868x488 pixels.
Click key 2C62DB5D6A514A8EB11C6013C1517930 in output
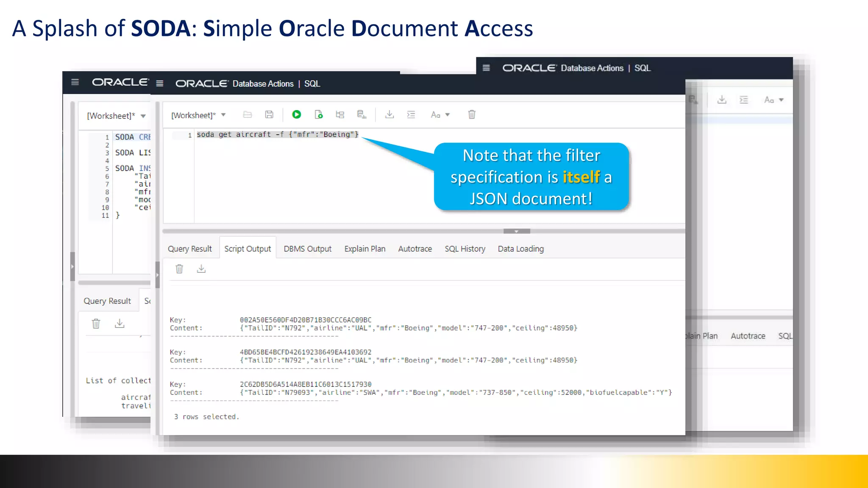point(306,384)
